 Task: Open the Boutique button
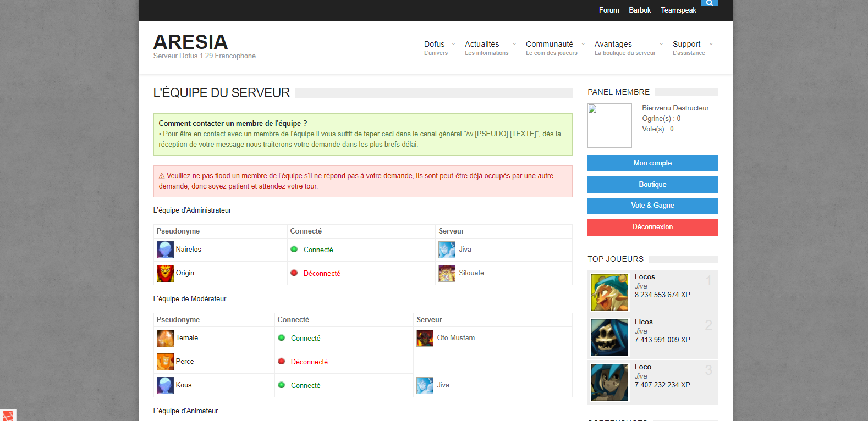coord(652,185)
